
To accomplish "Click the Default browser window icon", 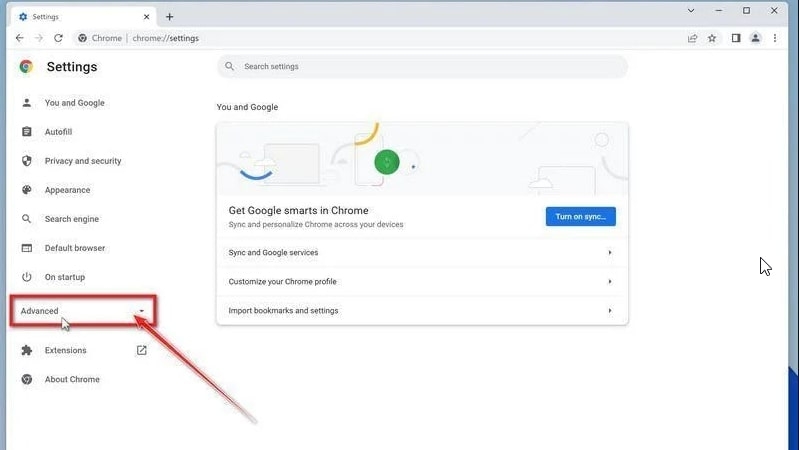I will click(x=26, y=248).
